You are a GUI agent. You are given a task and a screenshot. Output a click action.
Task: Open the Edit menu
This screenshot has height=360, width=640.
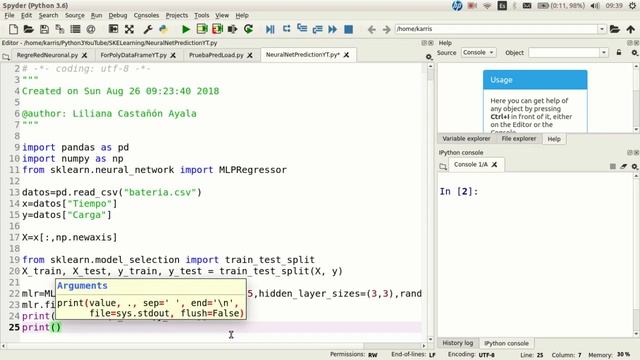27,15
